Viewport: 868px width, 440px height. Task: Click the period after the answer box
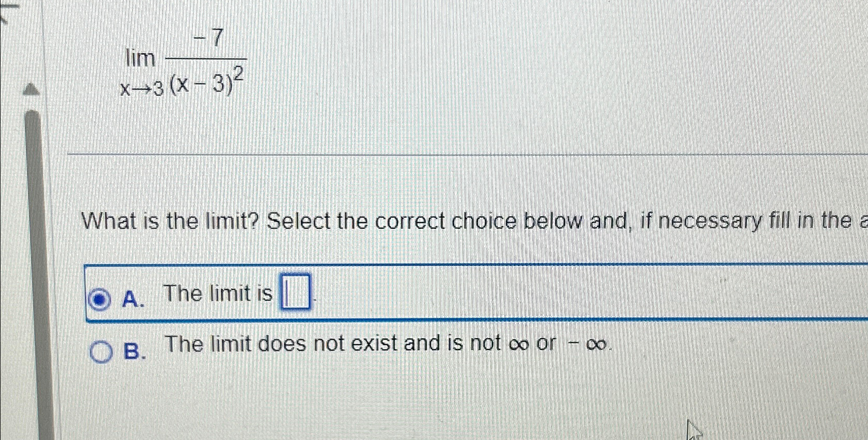coord(314,299)
